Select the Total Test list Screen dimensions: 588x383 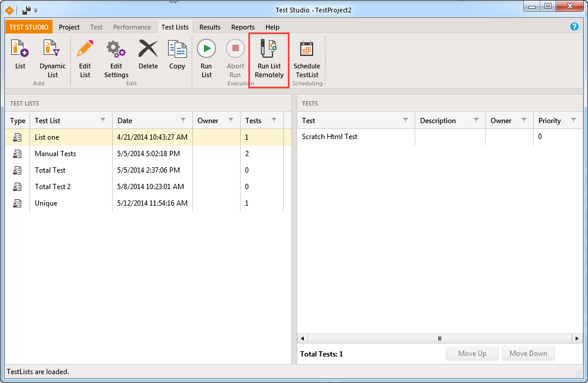tap(148, 170)
